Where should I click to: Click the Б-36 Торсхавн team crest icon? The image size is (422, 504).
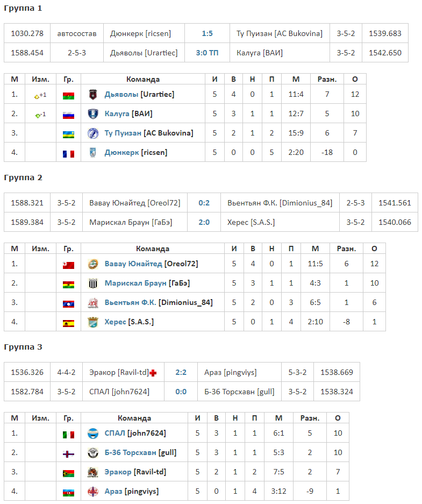coord(93,452)
